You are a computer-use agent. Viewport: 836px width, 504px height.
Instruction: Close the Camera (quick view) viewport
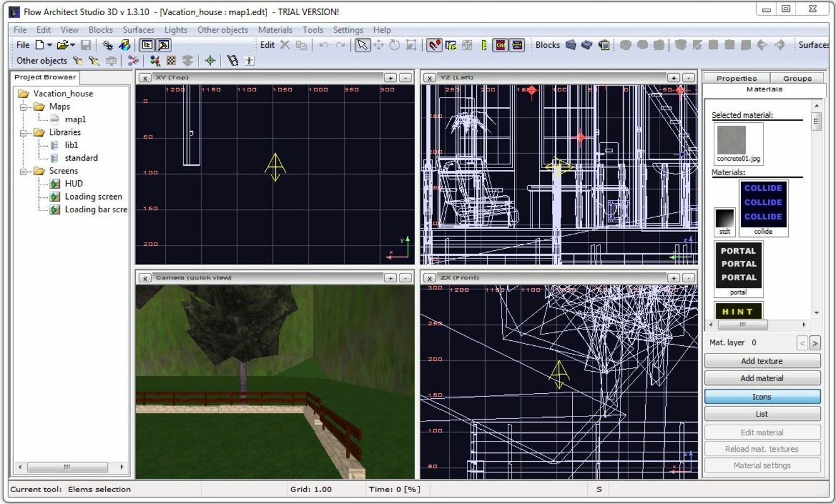pyautogui.click(x=144, y=278)
